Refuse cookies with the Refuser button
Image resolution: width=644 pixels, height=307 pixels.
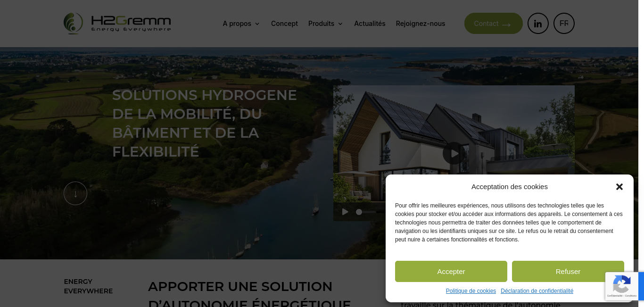568,272
